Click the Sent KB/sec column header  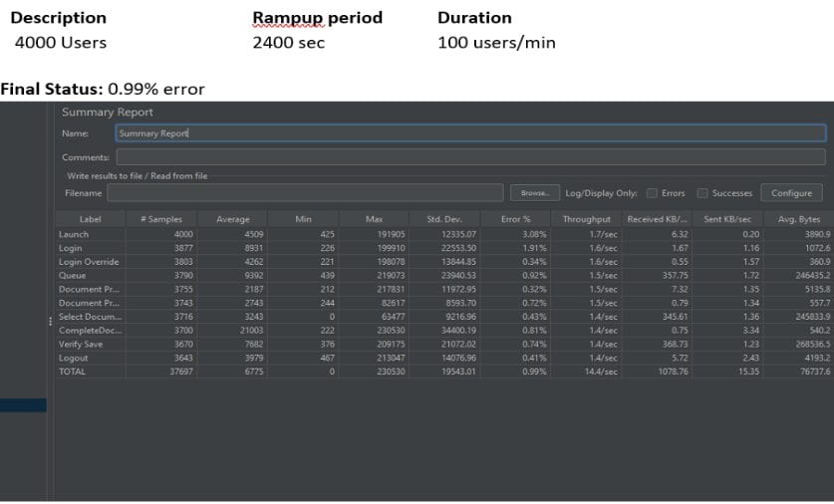click(727, 219)
